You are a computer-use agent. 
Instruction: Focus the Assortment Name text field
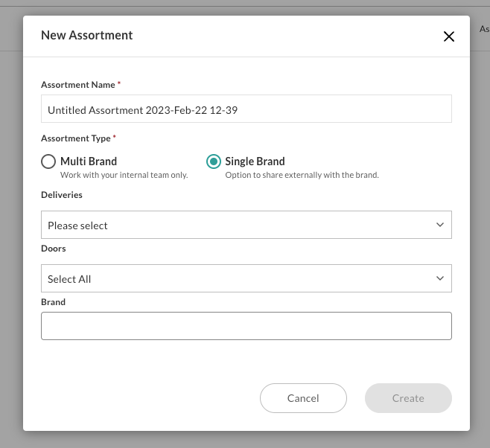[x=246, y=109]
